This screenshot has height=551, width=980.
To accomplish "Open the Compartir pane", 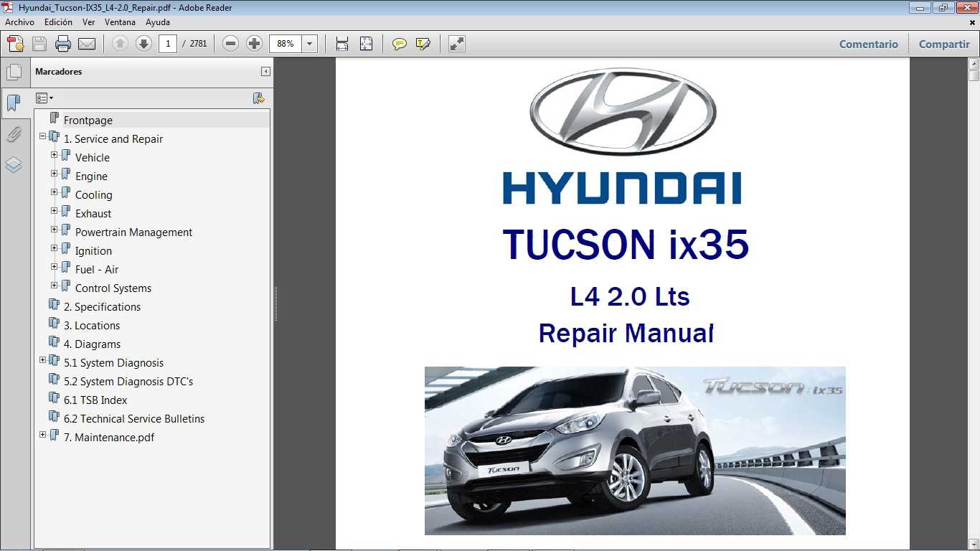I will coord(944,44).
